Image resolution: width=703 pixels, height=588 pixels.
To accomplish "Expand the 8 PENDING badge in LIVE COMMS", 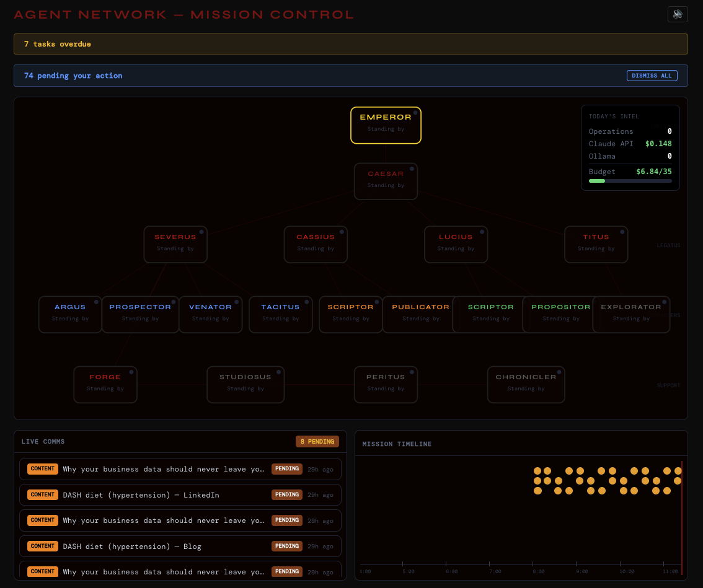I will point(317,441).
